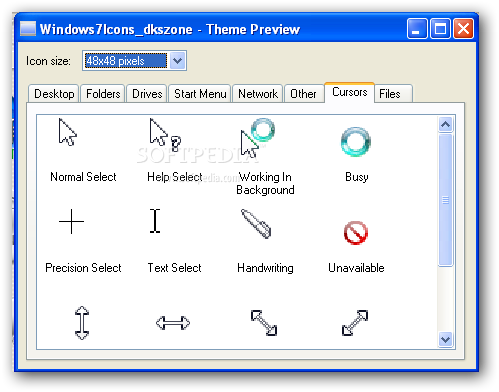The height and width of the screenshot is (392, 499).
Task: Minimize the Theme Preview window
Action: (x=417, y=29)
